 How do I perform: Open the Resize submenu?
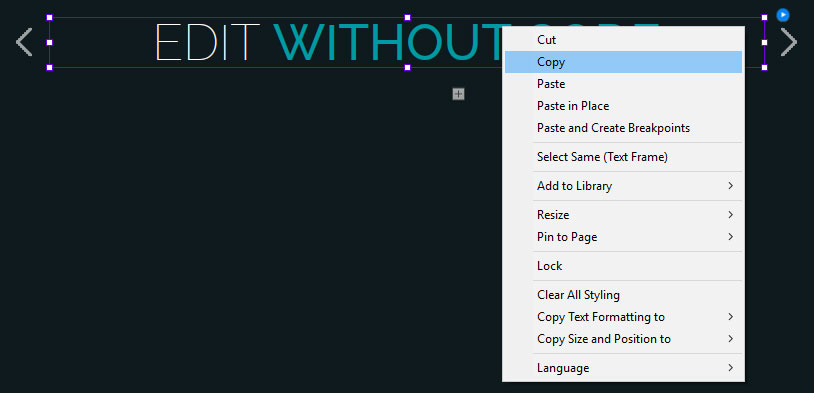623,215
